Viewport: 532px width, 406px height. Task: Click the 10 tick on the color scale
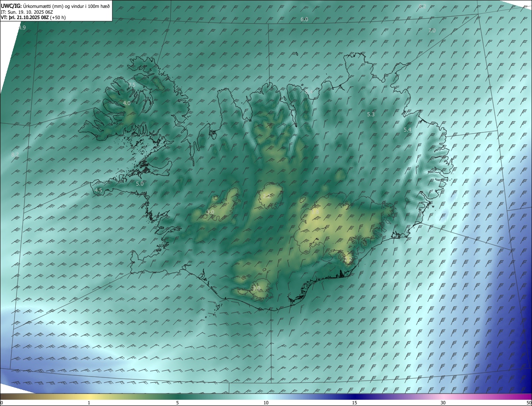coord(266,403)
